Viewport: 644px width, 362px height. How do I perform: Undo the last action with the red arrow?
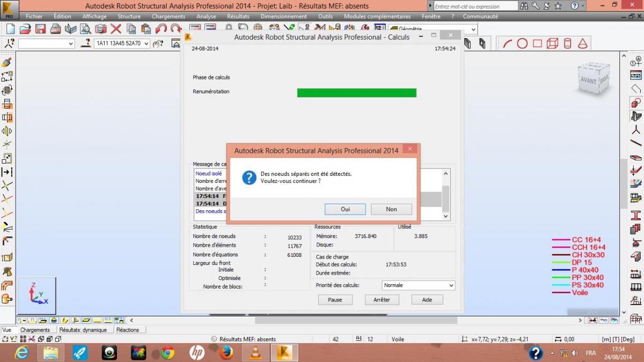point(161,29)
